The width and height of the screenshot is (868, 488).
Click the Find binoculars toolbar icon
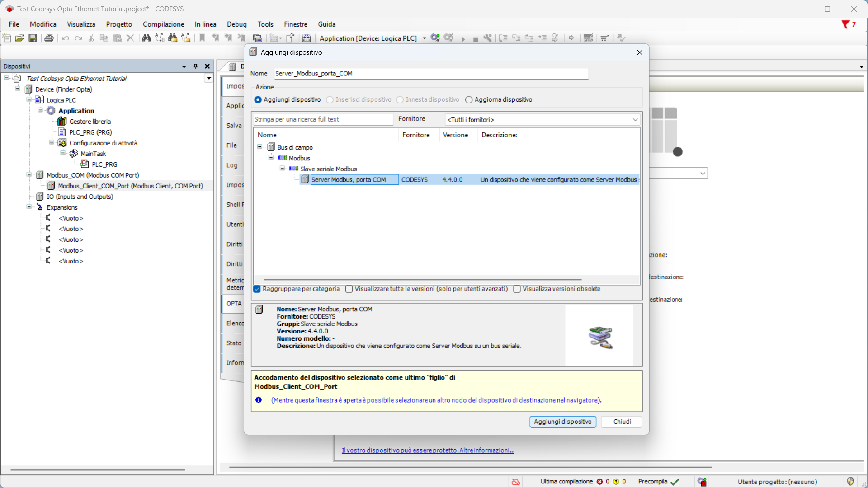click(x=146, y=38)
